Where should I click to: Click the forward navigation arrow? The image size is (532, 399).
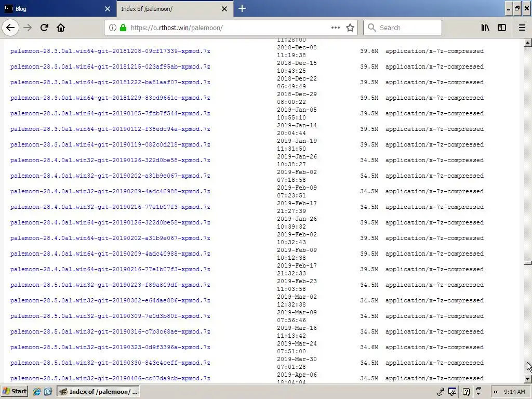click(28, 28)
